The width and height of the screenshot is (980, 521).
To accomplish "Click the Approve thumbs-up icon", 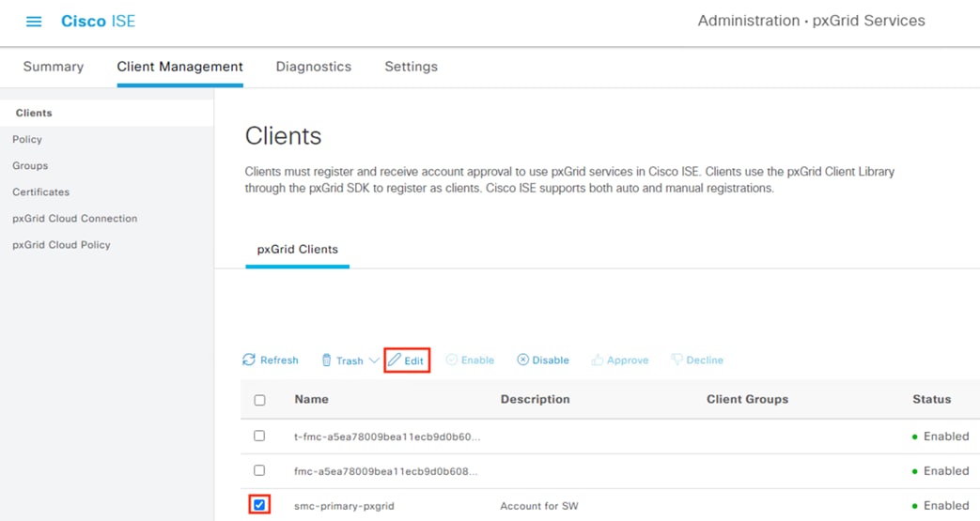I will [x=598, y=360].
